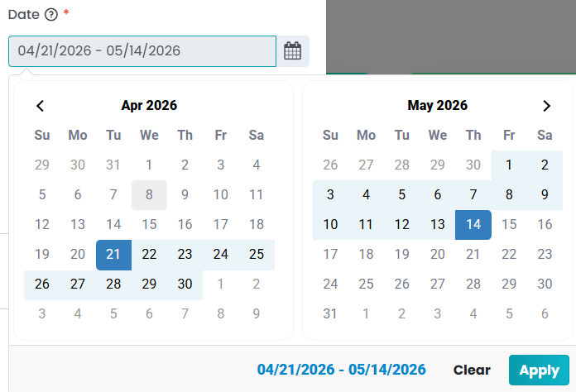The height and width of the screenshot is (392, 576).
Task: Open the calendar picker icon
Action: pyautogui.click(x=292, y=51)
